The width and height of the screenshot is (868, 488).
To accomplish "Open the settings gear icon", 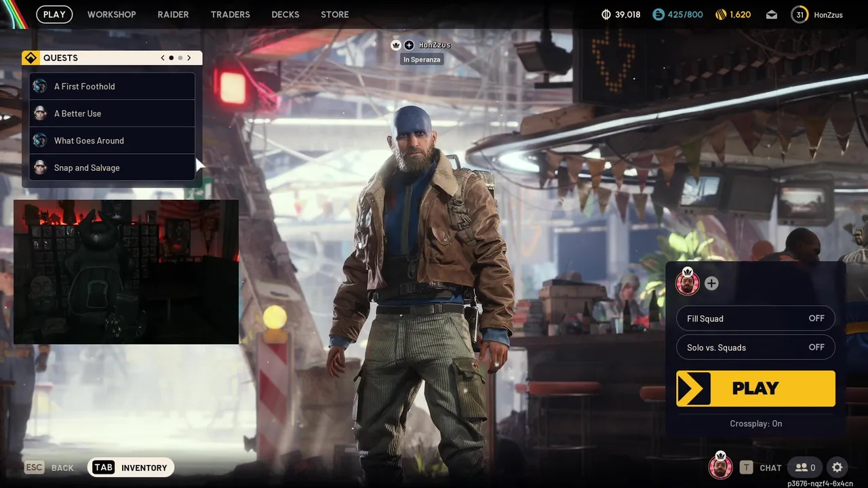I will click(x=837, y=468).
